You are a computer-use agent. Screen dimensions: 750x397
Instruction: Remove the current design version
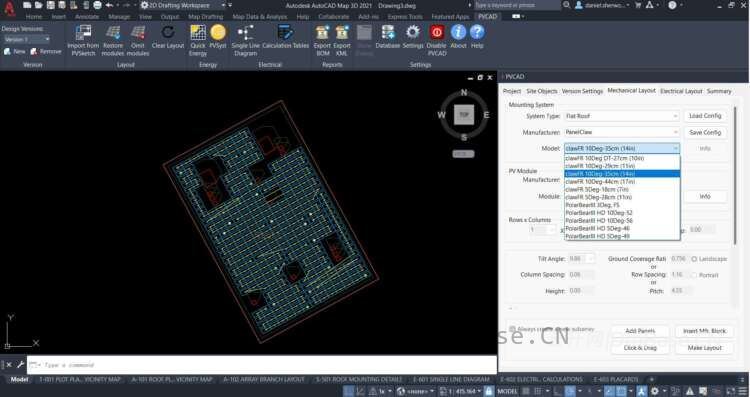click(x=46, y=51)
